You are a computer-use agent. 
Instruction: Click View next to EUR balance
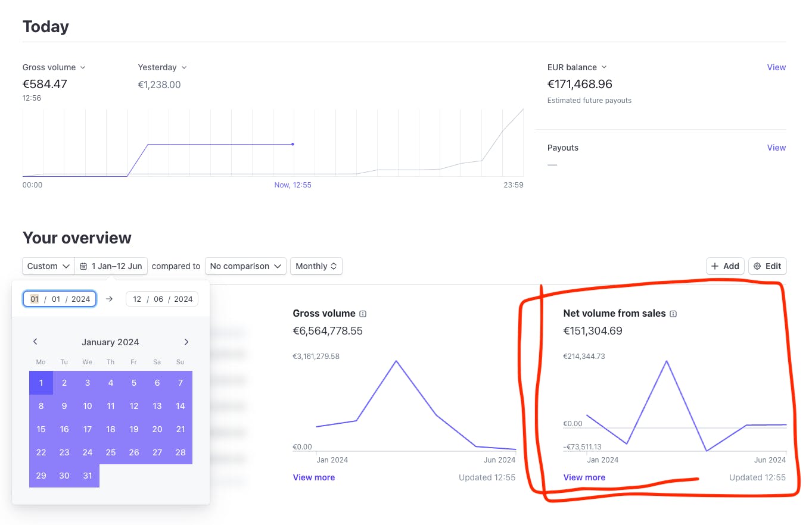point(776,67)
